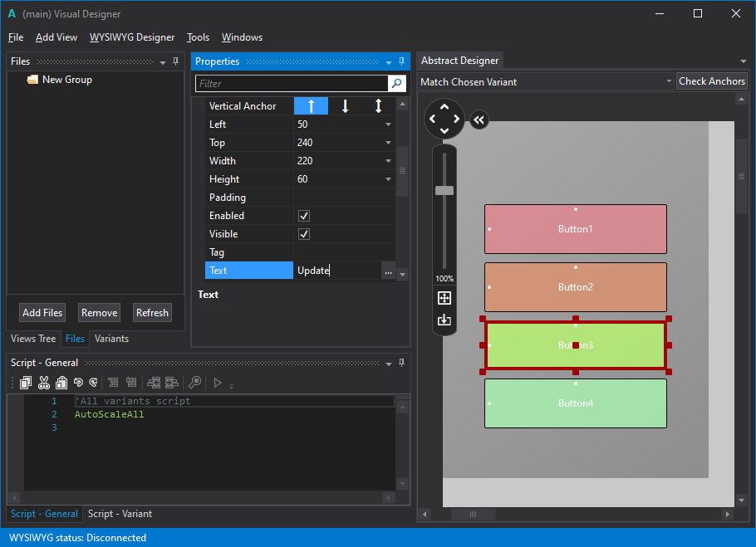The width and height of the screenshot is (756, 547).
Task: Open search in the script editor toolbar
Action: (195, 382)
